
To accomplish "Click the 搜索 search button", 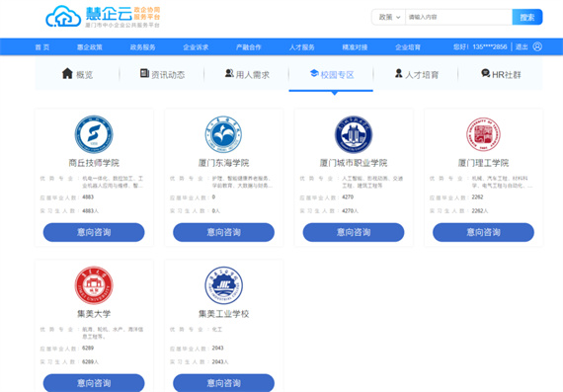I will pos(527,17).
